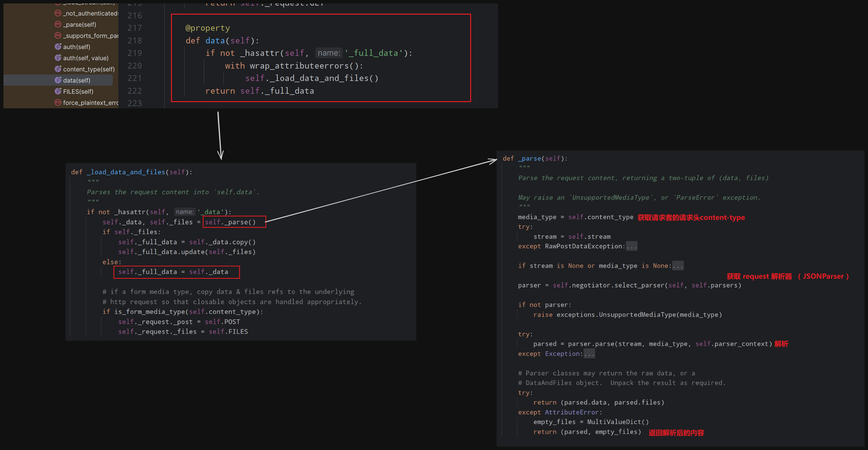The image size is (868, 450).
Task: Click the property icon next to FILES(self)
Action: (x=58, y=91)
